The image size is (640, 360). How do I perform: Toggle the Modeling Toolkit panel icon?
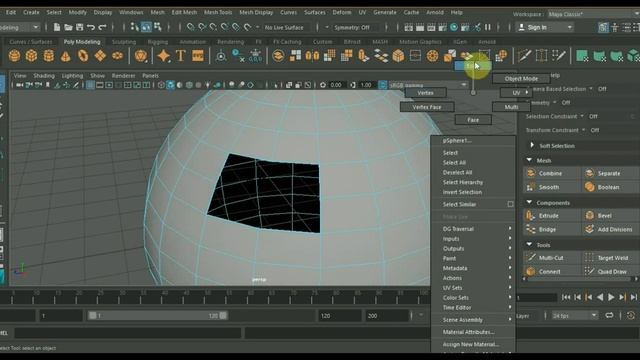point(603,27)
